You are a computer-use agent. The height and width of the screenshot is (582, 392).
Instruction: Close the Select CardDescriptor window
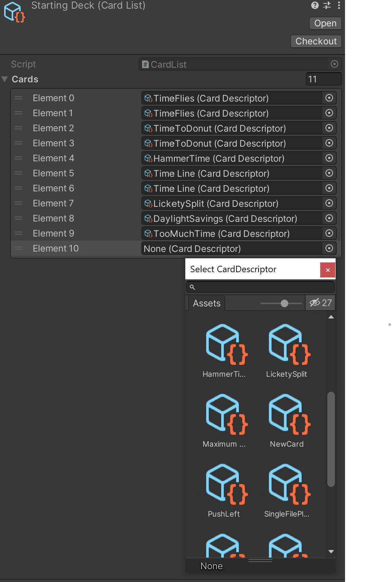click(328, 270)
